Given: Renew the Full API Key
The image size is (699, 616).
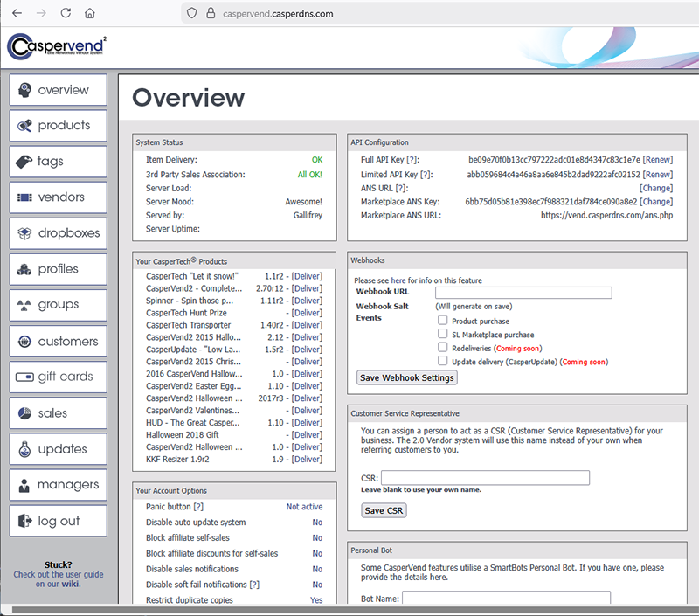Looking at the screenshot, I should click(x=658, y=160).
